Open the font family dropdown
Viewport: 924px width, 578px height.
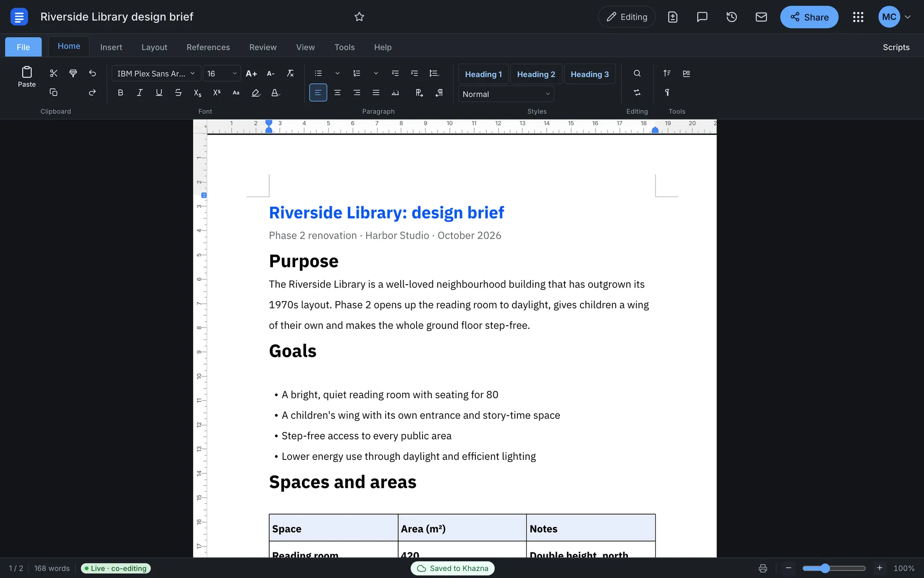click(156, 74)
